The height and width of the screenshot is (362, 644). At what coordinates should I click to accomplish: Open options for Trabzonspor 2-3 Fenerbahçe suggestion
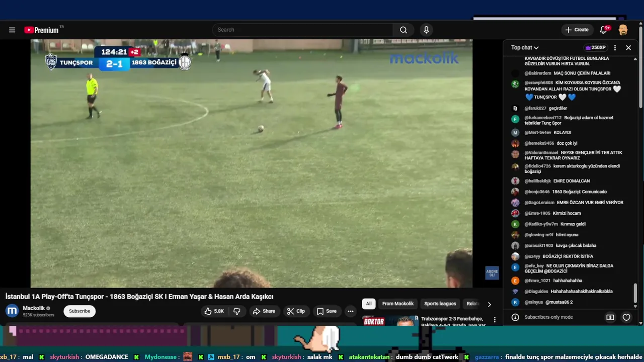495,320
